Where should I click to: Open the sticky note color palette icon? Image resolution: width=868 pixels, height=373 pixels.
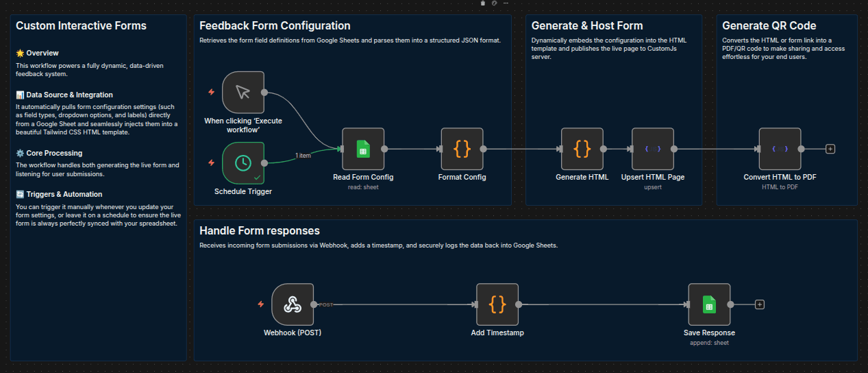(x=494, y=3)
